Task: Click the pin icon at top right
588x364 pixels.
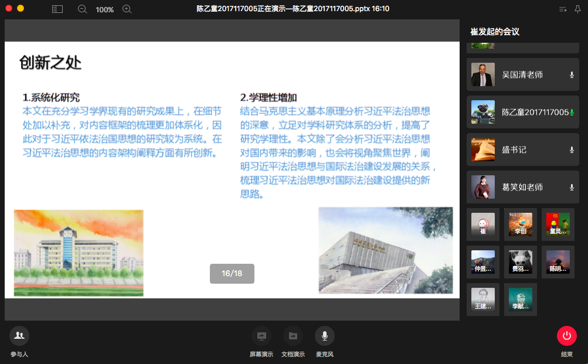Action: point(577,9)
